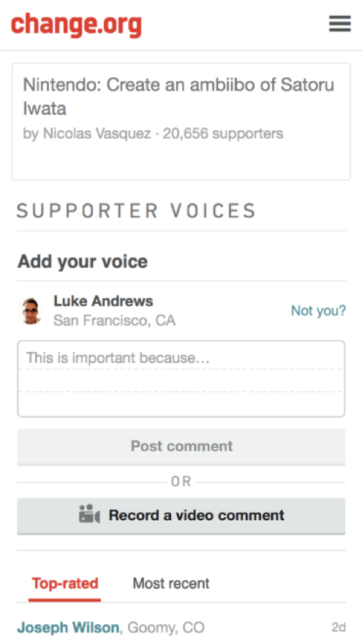Open the hamburger menu icon
The width and height of the screenshot is (362, 644).
[340, 24]
